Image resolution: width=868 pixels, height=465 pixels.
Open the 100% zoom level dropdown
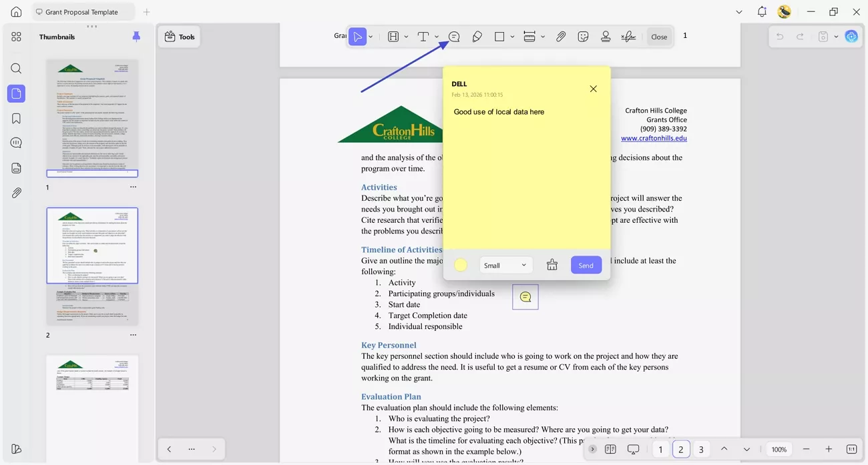click(779, 450)
